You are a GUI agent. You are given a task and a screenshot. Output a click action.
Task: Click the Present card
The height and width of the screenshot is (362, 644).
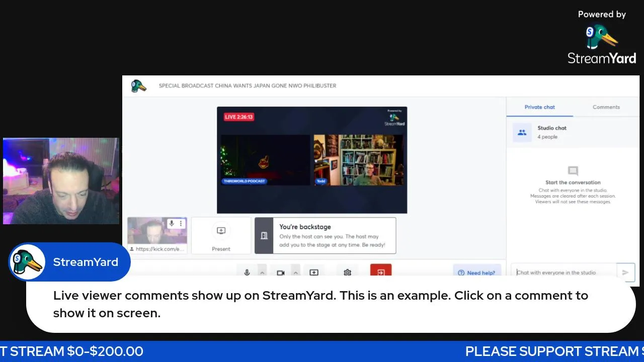coord(221,235)
